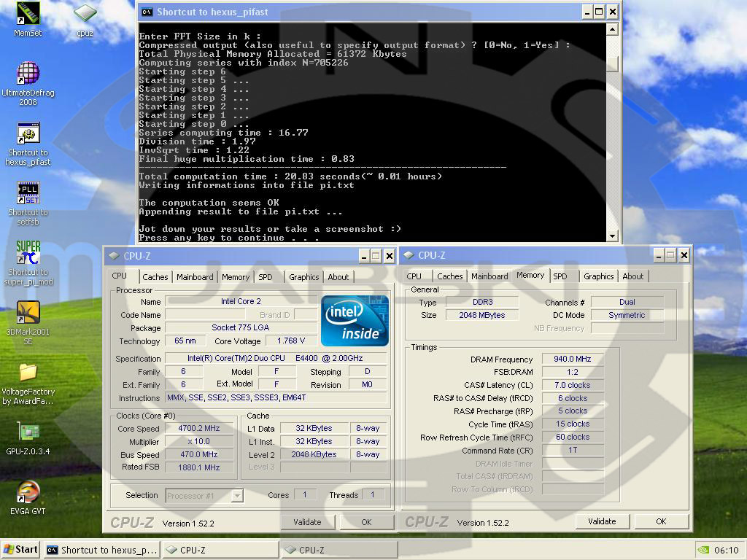Image resolution: width=747 pixels, height=560 pixels.
Task: Click the Core Speed 4700.2 MHz value
Action: (x=198, y=428)
